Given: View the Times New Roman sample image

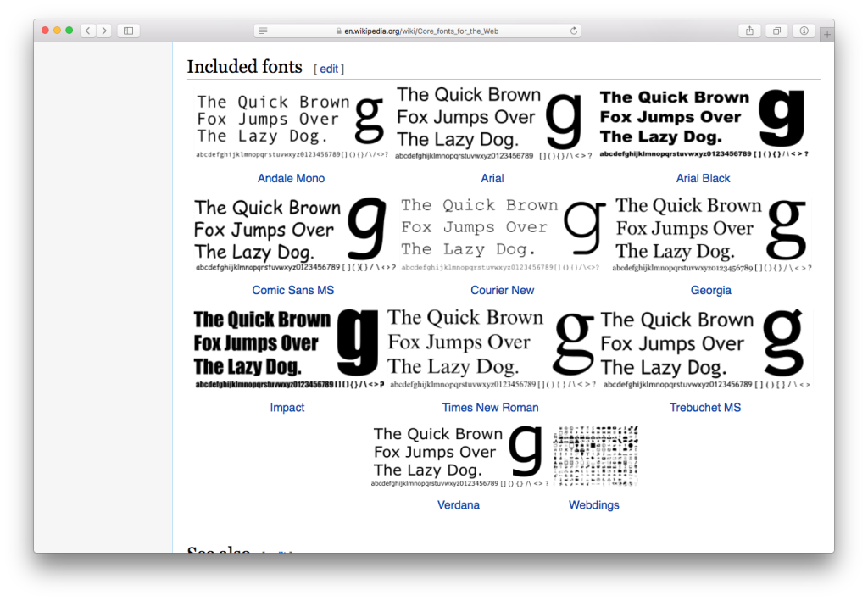Looking at the screenshot, I should (x=492, y=348).
